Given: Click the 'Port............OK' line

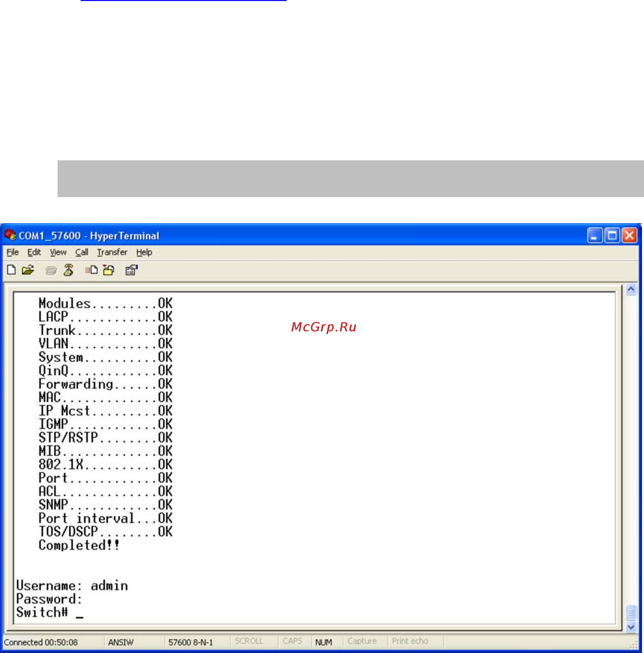Looking at the screenshot, I should [105, 478].
